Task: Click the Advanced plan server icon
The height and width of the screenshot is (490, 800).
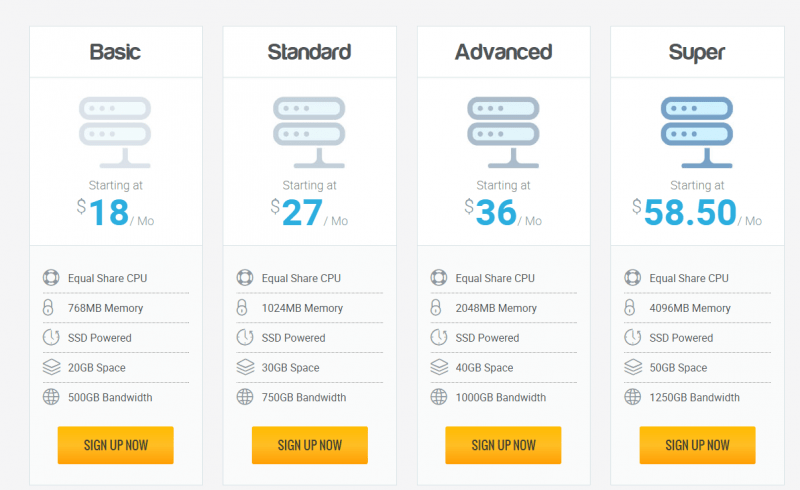Action: tap(503, 132)
